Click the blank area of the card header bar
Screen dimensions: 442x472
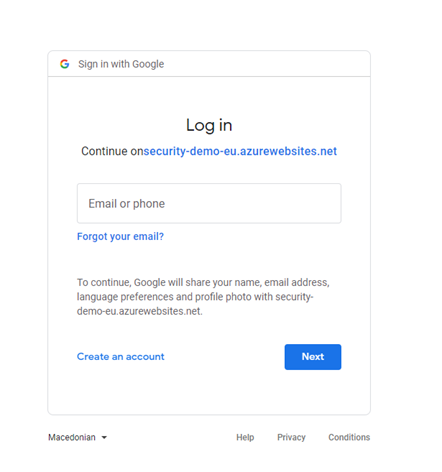click(267, 64)
